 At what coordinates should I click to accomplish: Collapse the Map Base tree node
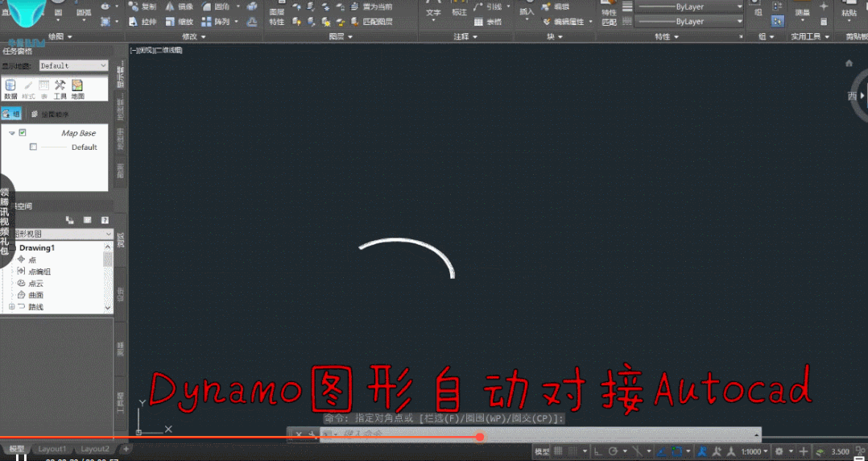click(x=11, y=133)
